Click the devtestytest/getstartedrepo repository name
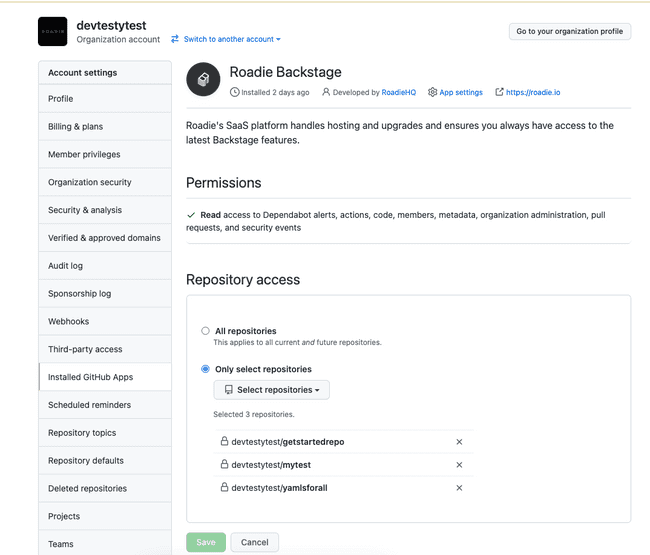This screenshot has width=650, height=555. click(288, 442)
